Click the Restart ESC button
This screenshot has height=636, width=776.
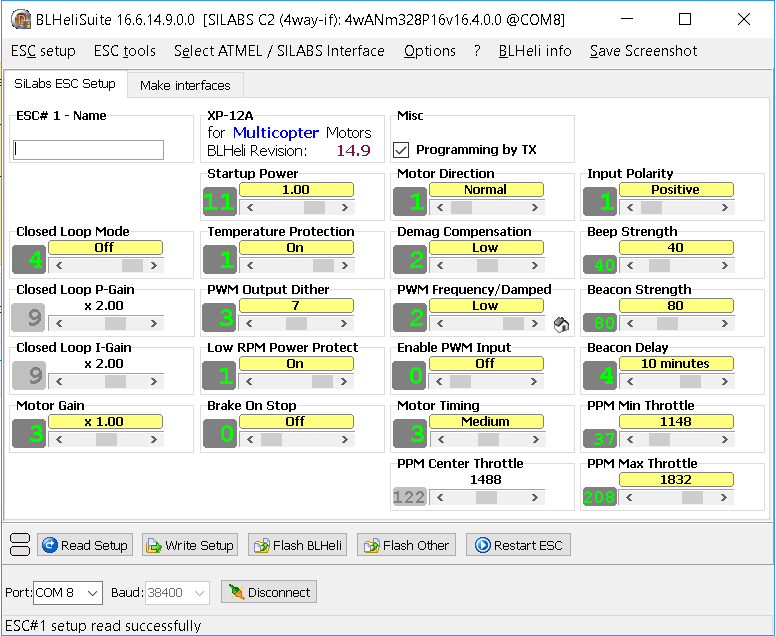coord(518,545)
